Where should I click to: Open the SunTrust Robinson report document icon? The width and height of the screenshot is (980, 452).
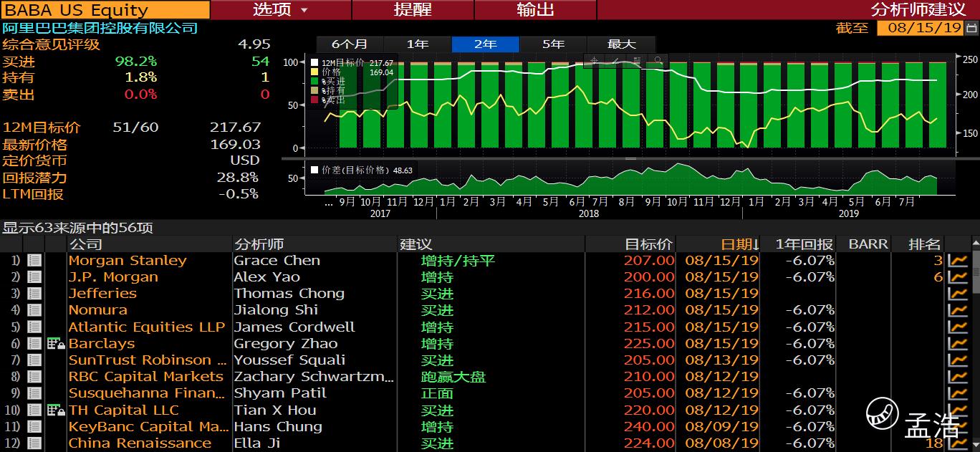[34, 360]
